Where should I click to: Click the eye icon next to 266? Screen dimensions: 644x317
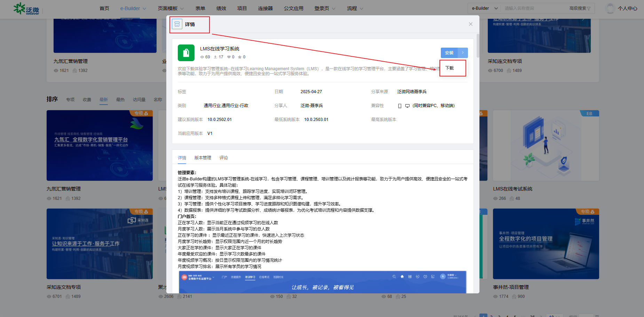495,198
